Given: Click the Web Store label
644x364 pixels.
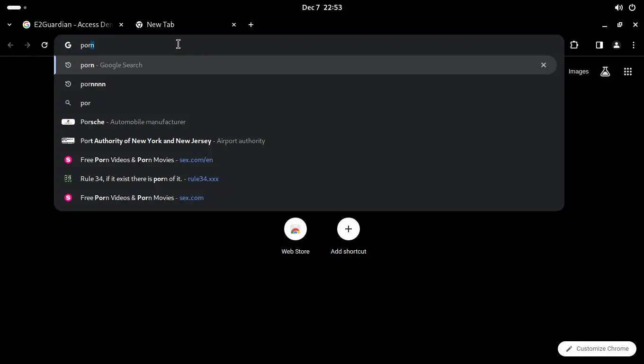Looking at the screenshot, I should coord(295,252).
